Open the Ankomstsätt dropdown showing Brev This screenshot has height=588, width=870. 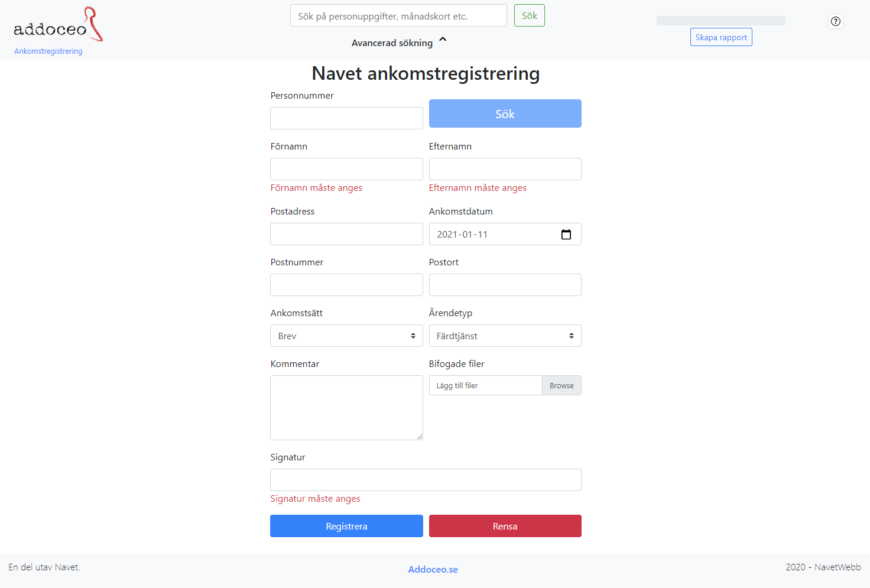(x=346, y=336)
